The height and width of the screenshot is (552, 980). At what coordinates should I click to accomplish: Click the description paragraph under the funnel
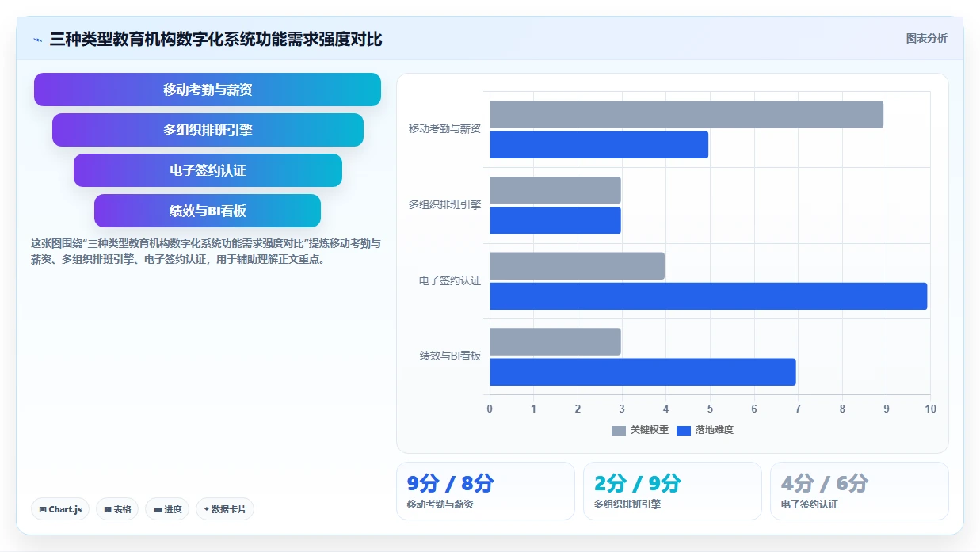pyautogui.click(x=206, y=251)
